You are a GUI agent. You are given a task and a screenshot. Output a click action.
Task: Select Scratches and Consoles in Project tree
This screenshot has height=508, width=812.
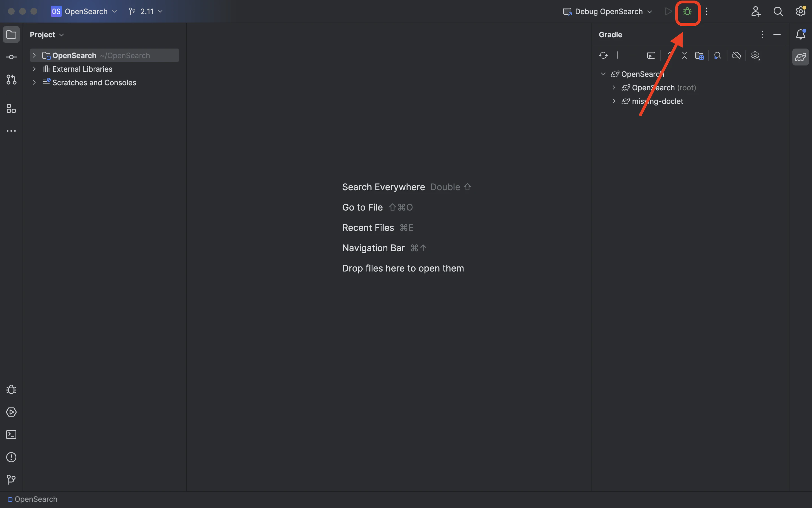(x=94, y=83)
